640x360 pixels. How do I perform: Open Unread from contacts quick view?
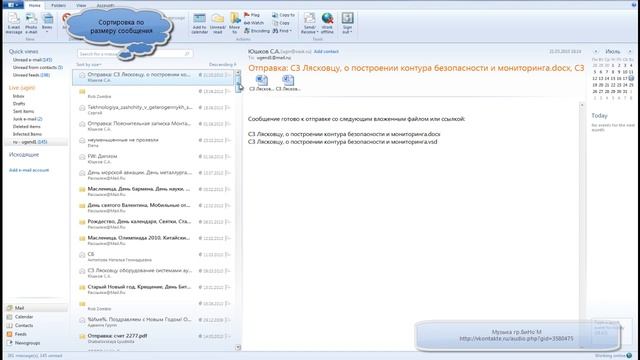(38, 67)
